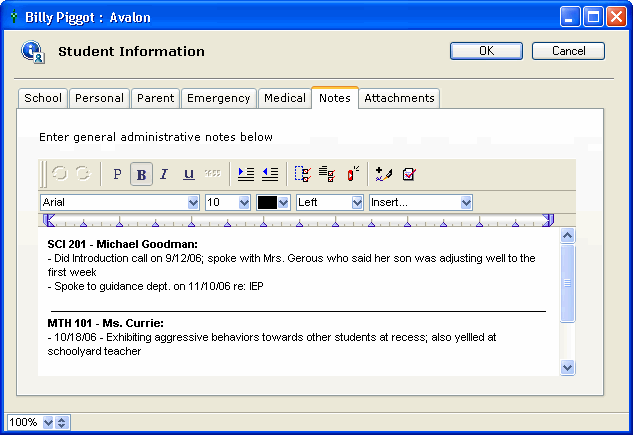This screenshot has height=435, width=633.
Task: Decrease paragraph indent
Action: pos(270,174)
